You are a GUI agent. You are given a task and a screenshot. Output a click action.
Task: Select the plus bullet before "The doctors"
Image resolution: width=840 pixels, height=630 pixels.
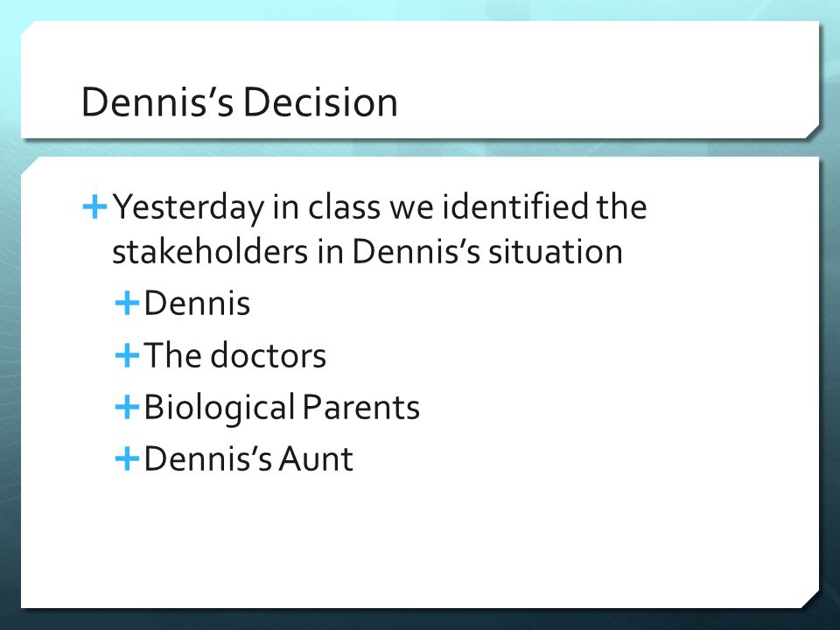coord(127,355)
